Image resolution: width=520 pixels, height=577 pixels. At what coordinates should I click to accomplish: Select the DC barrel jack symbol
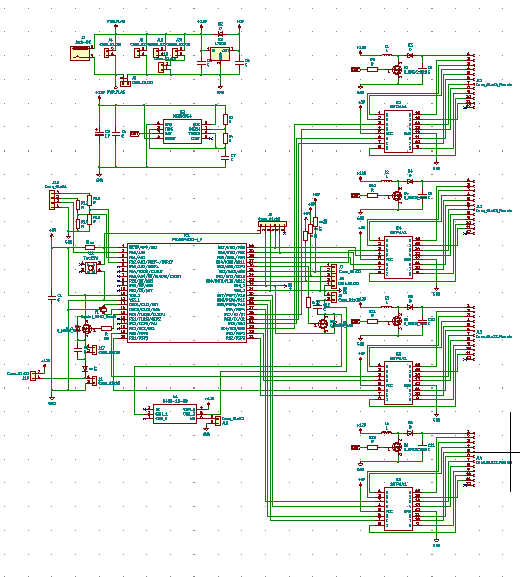(80, 53)
